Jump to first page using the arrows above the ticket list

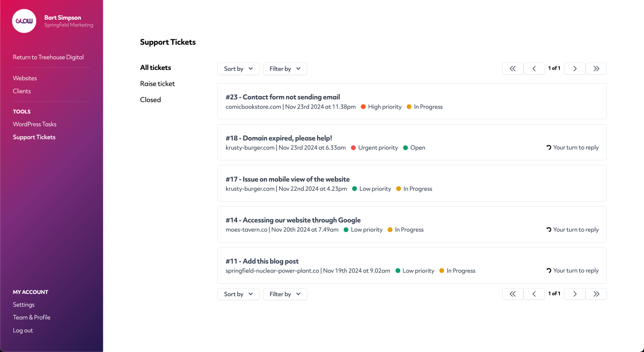pos(513,68)
